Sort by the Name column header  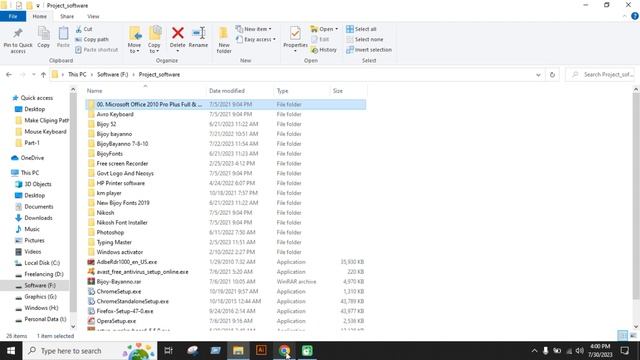tap(145, 91)
